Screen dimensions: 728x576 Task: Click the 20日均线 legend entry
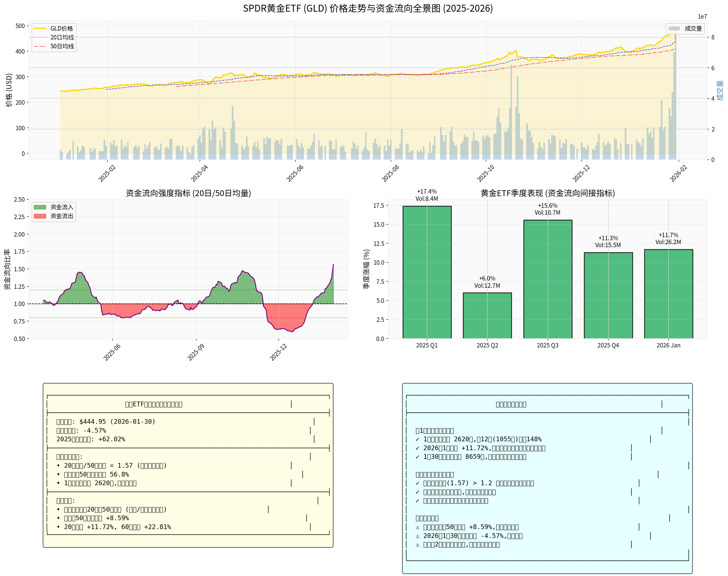[x=62, y=37]
